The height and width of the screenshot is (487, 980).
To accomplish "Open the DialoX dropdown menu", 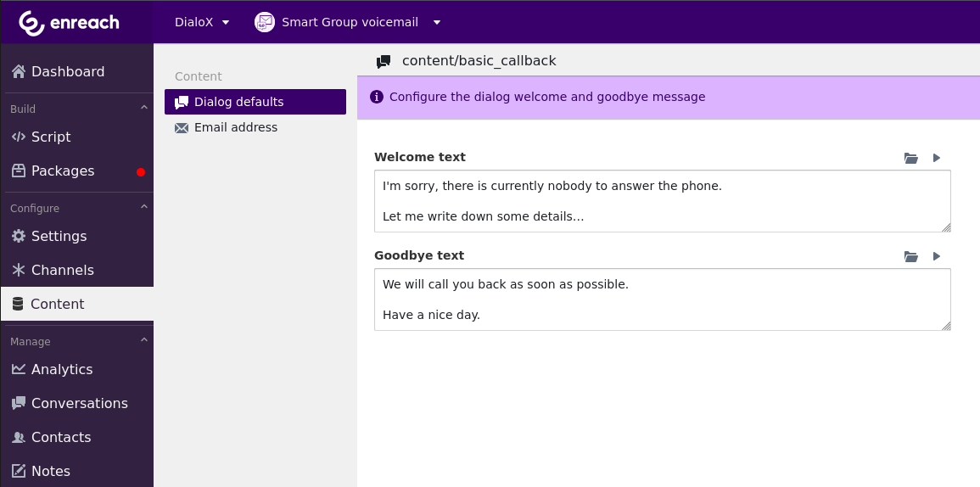I will [x=202, y=22].
